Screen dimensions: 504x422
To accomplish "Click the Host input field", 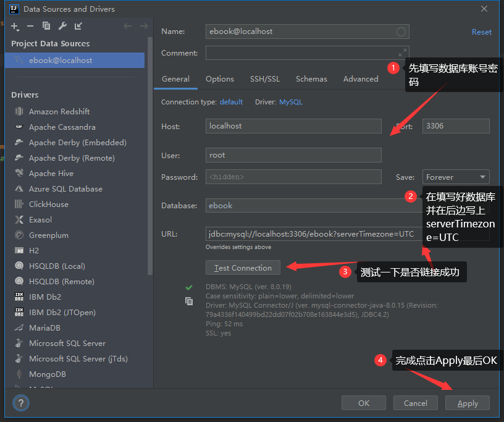I will coord(293,126).
